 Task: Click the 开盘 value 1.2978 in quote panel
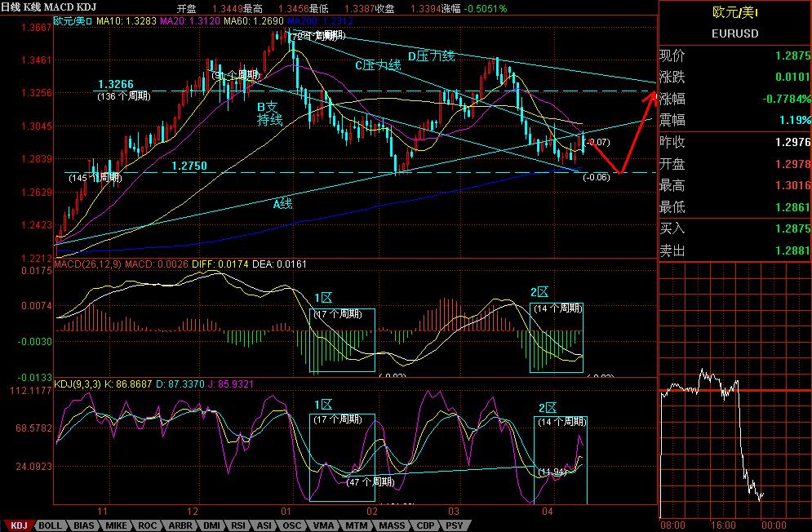click(792, 164)
